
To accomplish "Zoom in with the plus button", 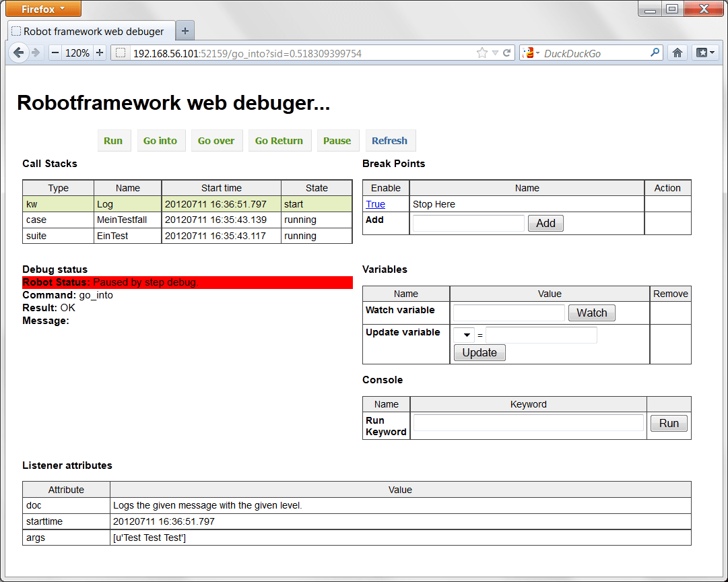I will point(100,53).
